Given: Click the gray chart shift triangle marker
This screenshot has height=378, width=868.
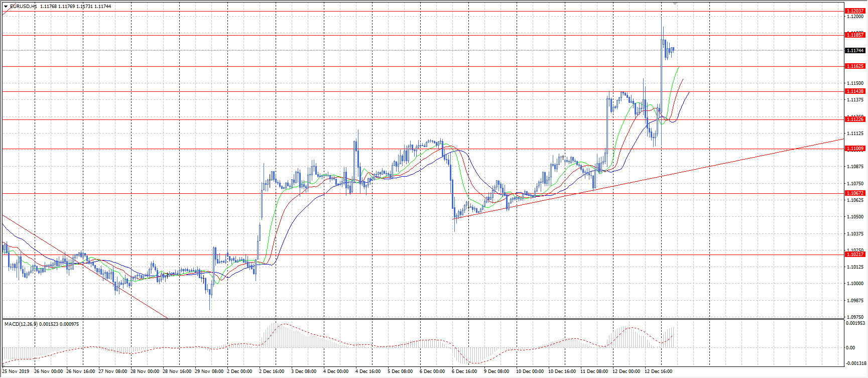Looking at the screenshot, I should (675, 4).
